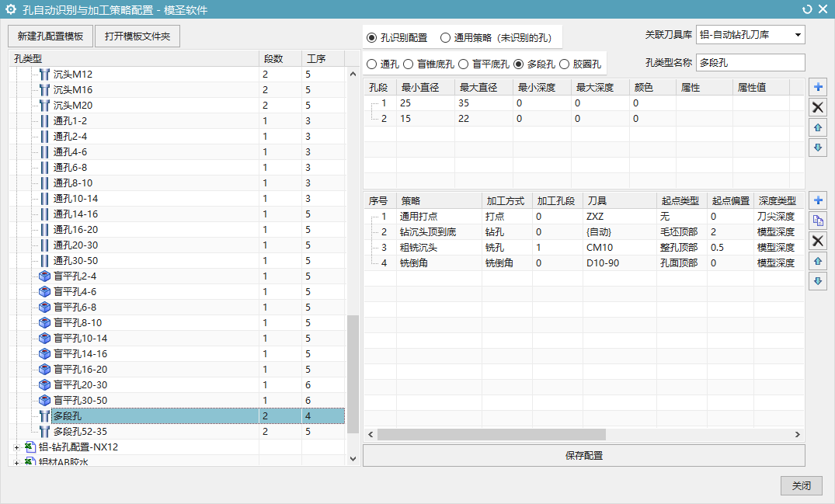The width and height of the screenshot is (835, 504).
Task: Sort by the 孔类型 column header
Action: (134, 58)
